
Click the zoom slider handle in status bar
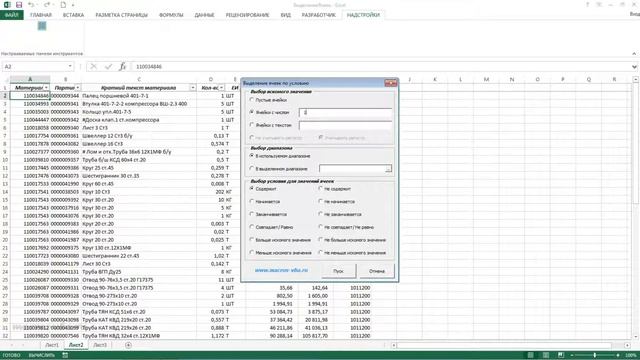tap(595, 355)
